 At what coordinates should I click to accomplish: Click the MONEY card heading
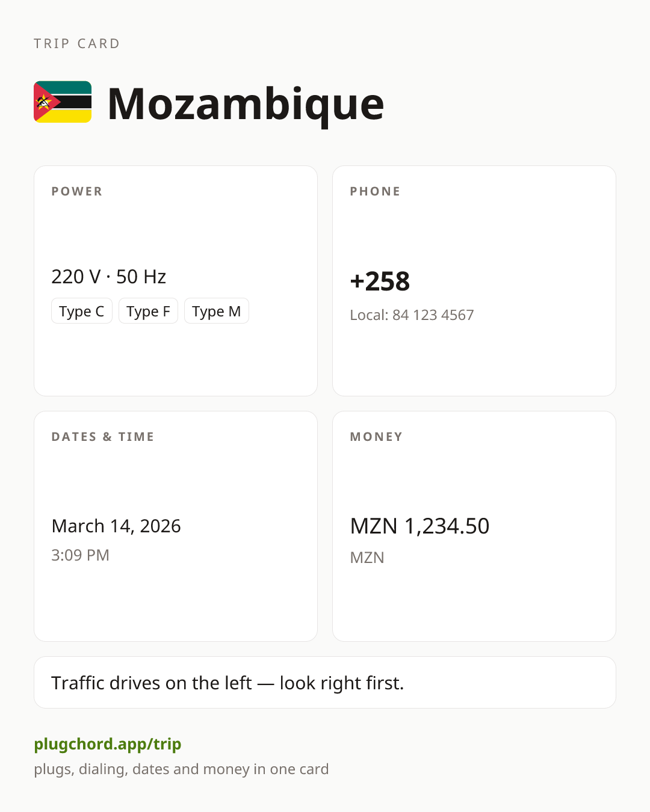pos(376,437)
